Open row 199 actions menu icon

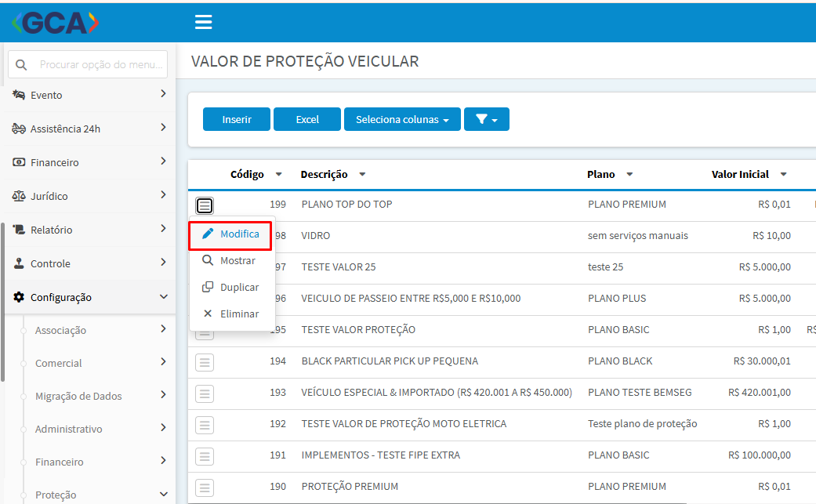pos(205,205)
